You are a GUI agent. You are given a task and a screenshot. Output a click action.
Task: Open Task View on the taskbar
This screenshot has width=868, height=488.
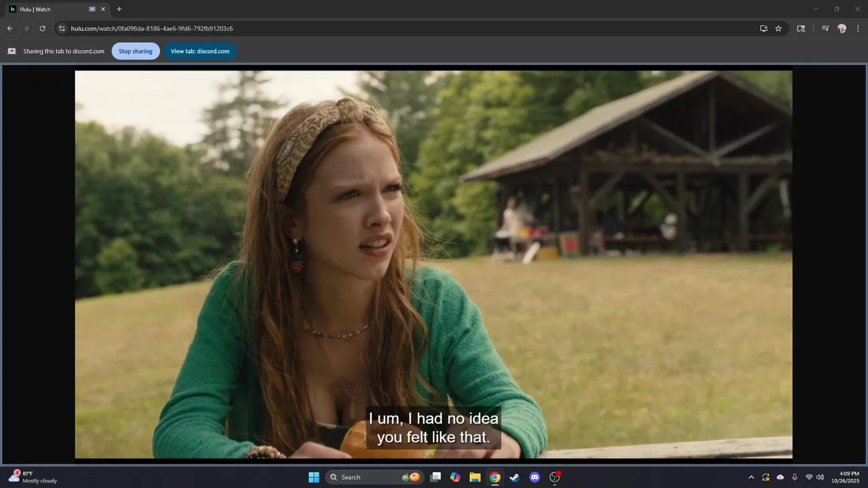coord(436,477)
